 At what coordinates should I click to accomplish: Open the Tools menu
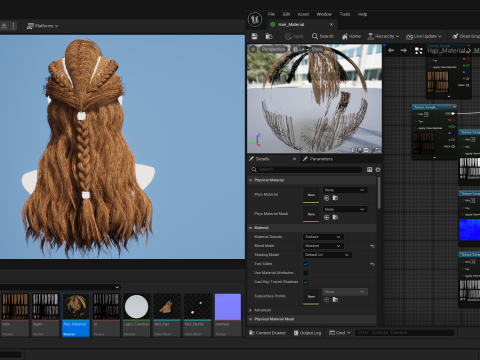[x=345, y=14]
